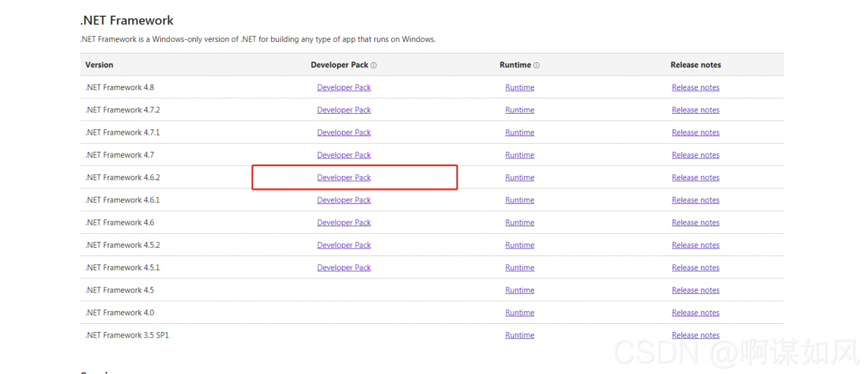868x374 pixels.
Task: Open Runtime link for .NET Framework 4.7.1
Action: [x=519, y=132]
